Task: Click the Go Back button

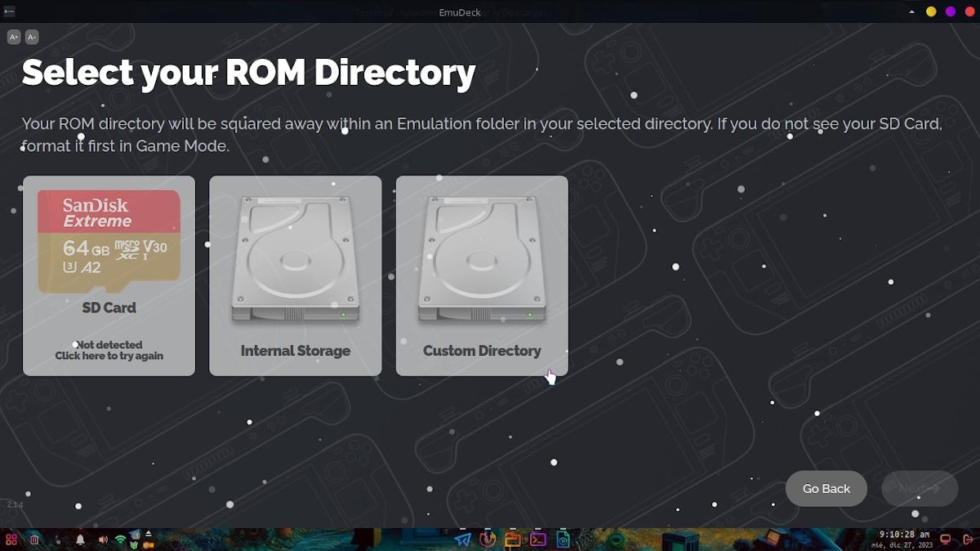Action: tap(826, 488)
